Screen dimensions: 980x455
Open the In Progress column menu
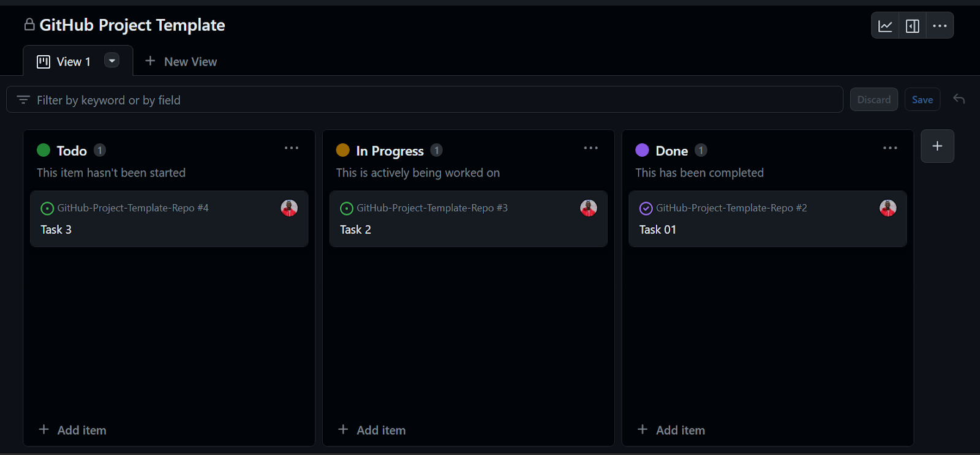click(x=591, y=148)
